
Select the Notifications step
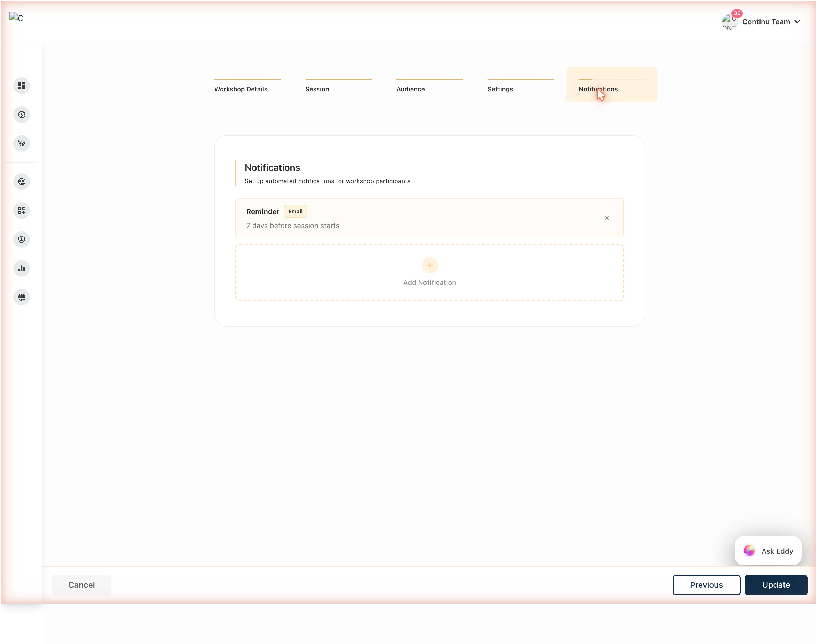[611, 85]
